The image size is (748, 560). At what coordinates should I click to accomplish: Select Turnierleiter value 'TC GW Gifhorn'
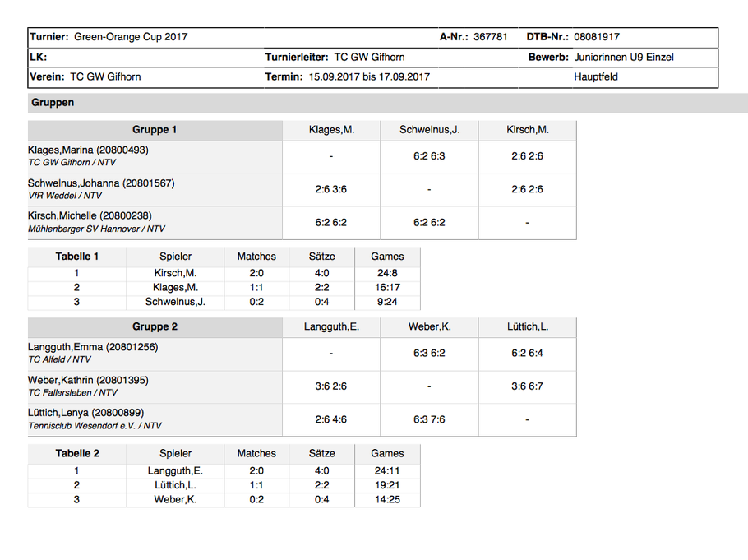(x=369, y=58)
